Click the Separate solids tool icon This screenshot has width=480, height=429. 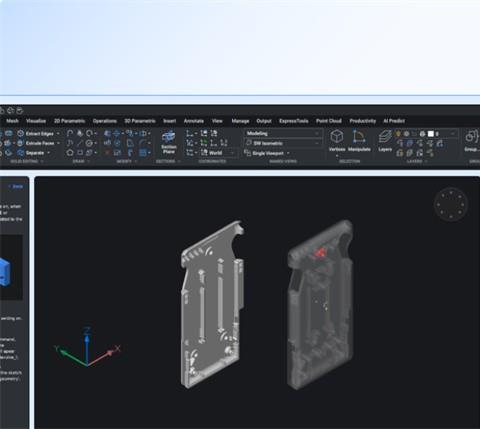21,153
